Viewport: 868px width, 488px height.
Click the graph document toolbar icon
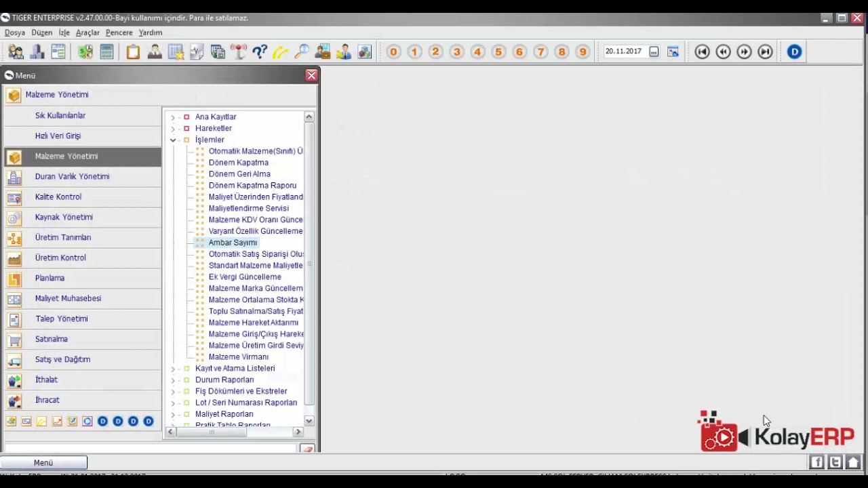click(x=197, y=52)
